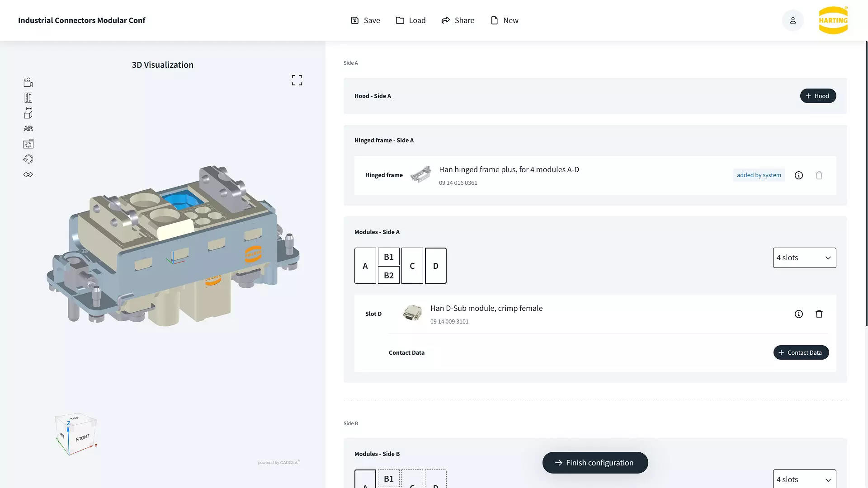Add Contact Data for Slot D
The image size is (868, 488).
click(x=801, y=352)
